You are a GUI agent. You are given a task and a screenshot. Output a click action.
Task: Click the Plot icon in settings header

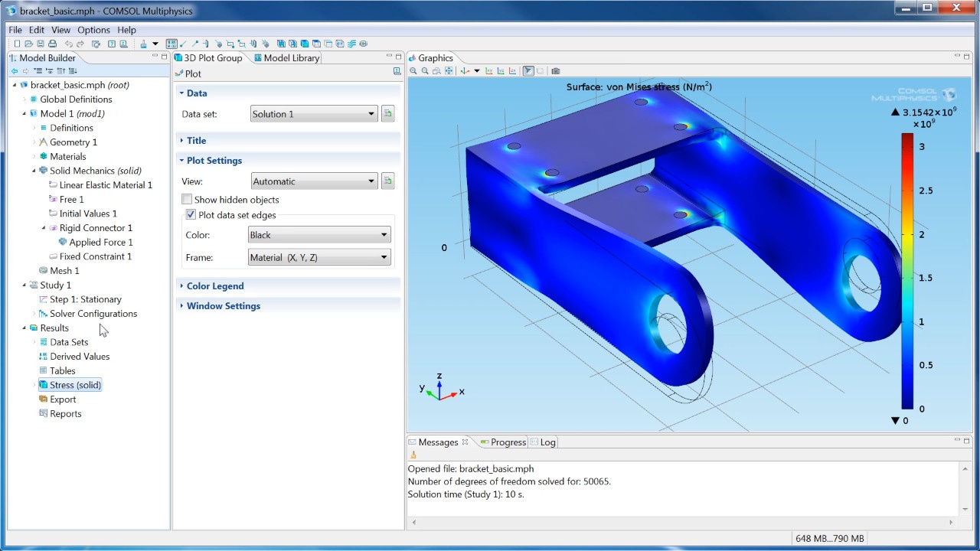point(178,73)
